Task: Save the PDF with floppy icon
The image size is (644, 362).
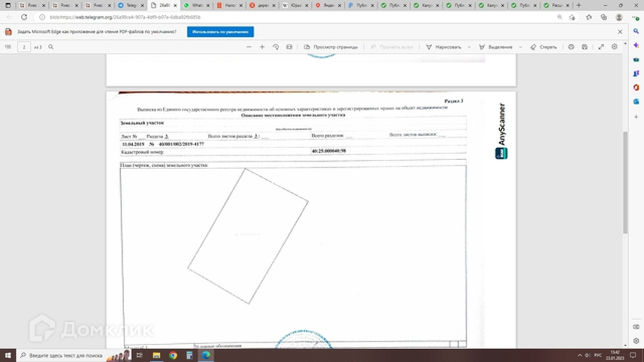Action: tap(584, 47)
